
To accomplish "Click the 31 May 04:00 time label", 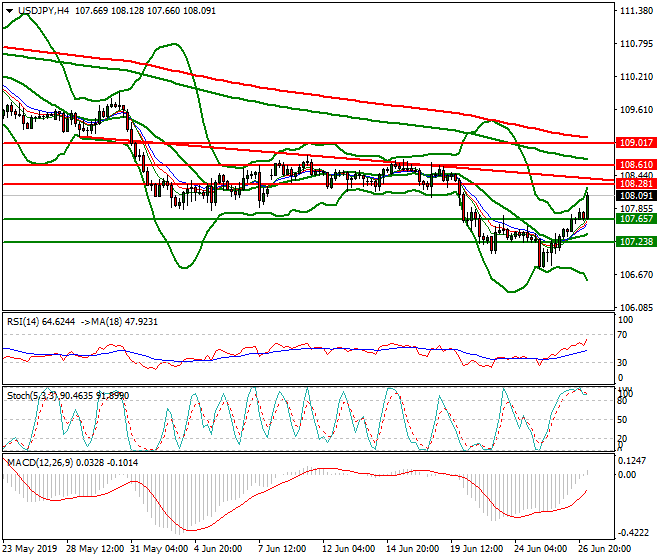I will point(159,549).
